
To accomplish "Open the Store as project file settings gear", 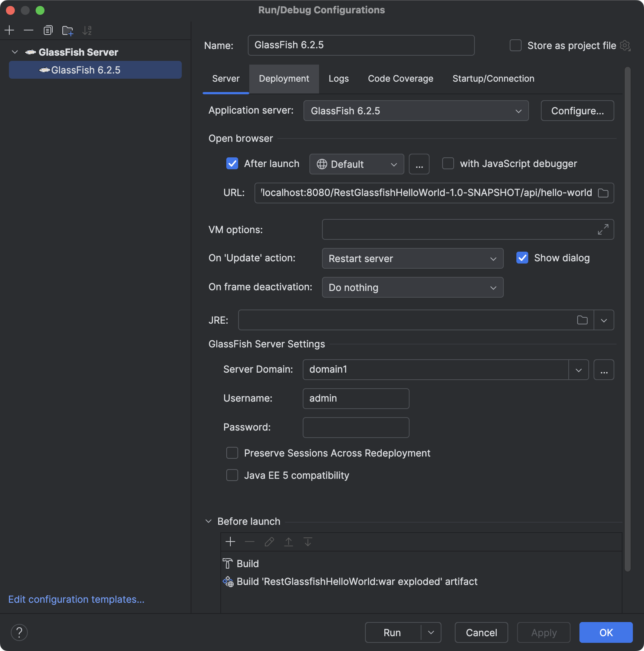I will click(625, 45).
